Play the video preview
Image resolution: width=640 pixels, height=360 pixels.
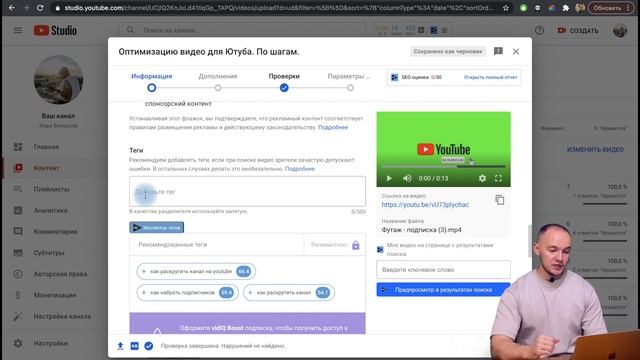coord(389,178)
